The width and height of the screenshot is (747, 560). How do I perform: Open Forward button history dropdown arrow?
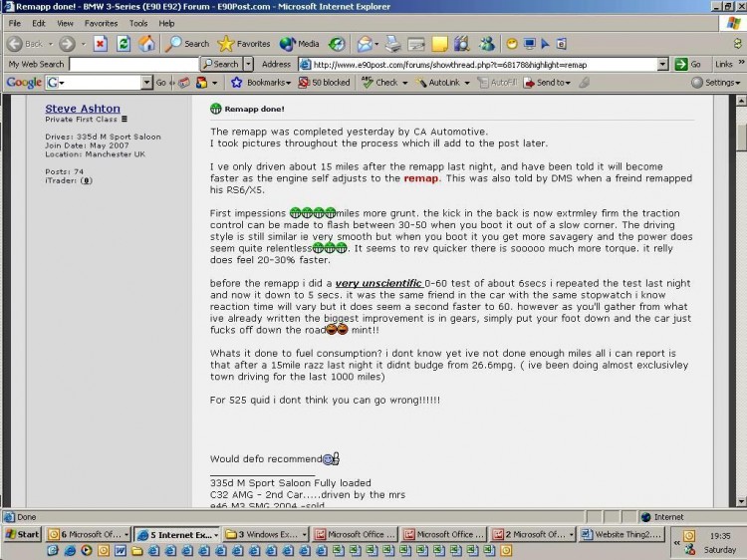click(x=84, y=44)
